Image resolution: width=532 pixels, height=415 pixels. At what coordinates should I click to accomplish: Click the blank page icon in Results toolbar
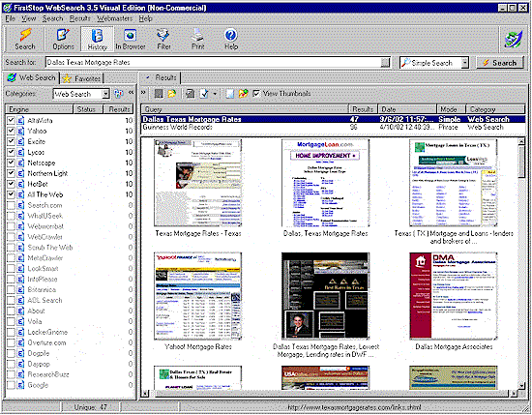229,93
